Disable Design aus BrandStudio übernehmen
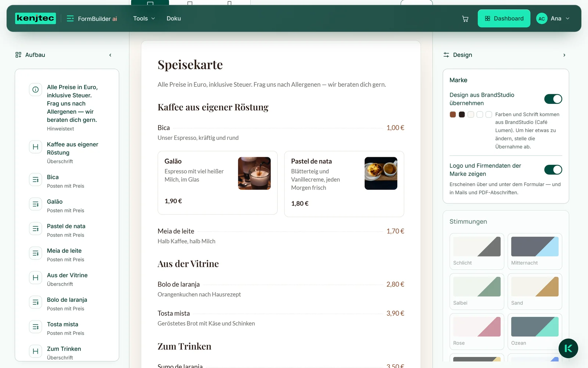588x368 pixels. [x=553, y=99]
